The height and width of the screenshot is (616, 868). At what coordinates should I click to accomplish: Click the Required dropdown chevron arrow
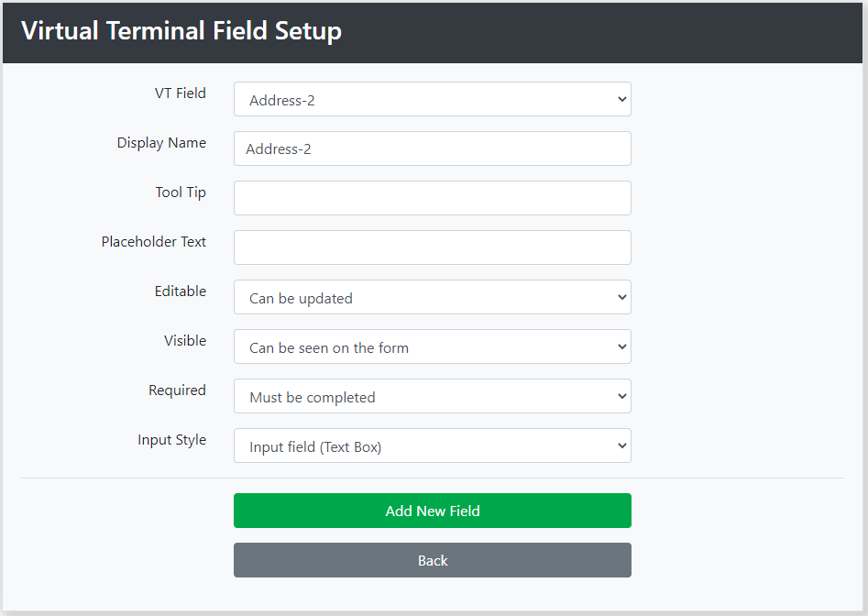pyautogui.click(x=622, y=396)
